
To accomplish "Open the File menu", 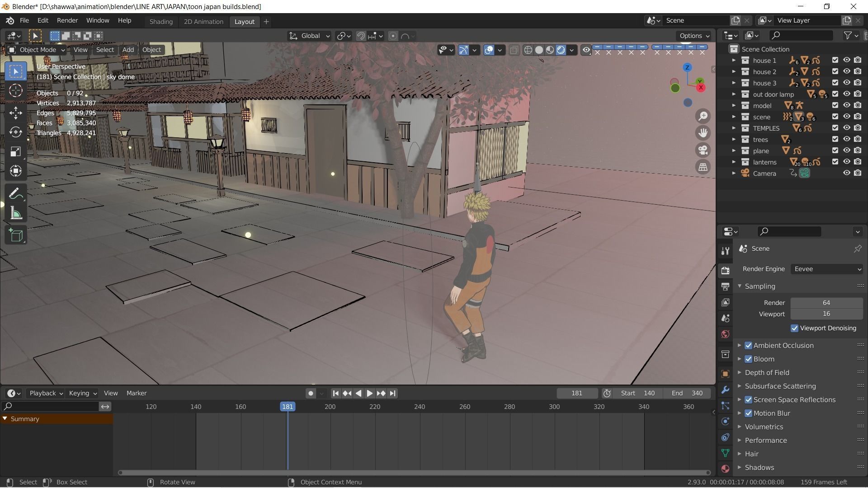I will tap(24, 21).
